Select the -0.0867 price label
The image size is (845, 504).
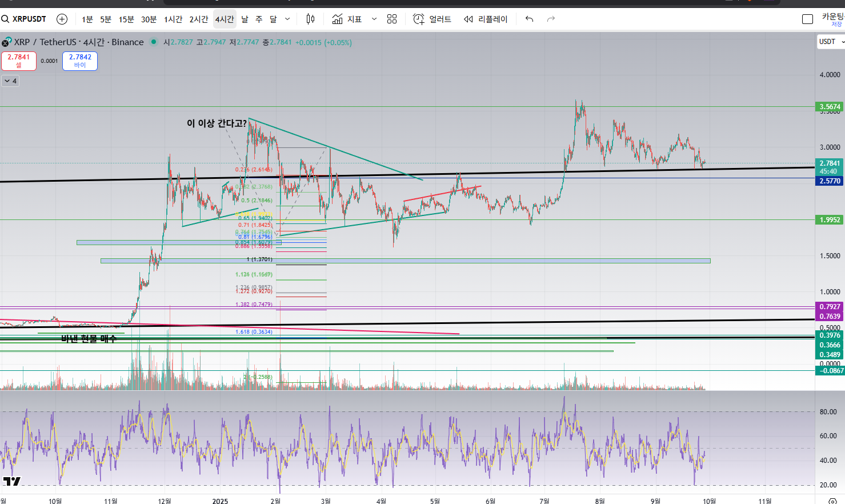pyautogui.click(x=830, y=371)
